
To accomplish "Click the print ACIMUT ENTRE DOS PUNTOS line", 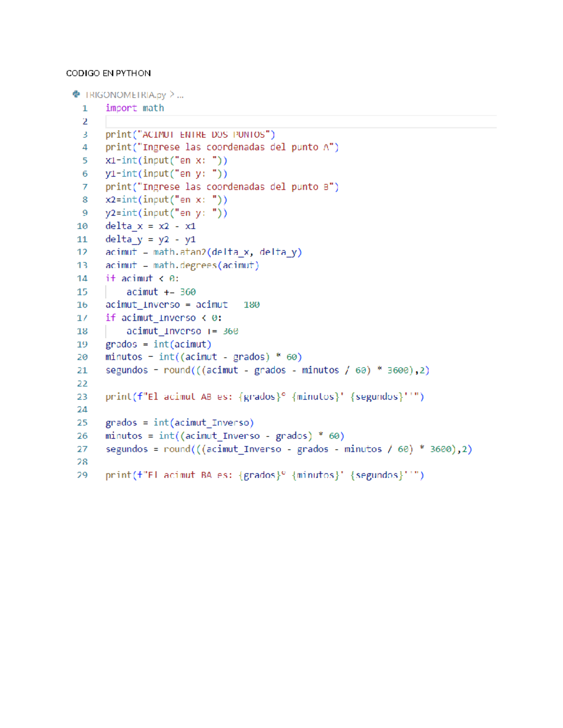I will [x=190, y=135].
